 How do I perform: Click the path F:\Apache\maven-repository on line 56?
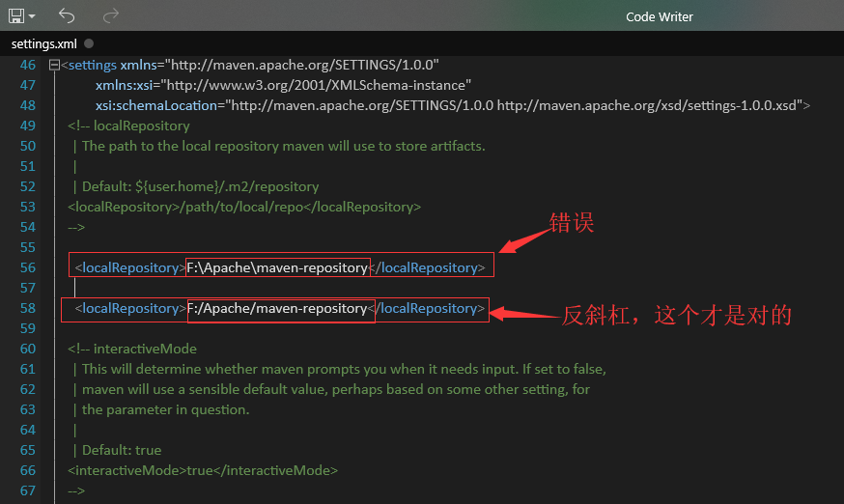(x=277, y=267)
